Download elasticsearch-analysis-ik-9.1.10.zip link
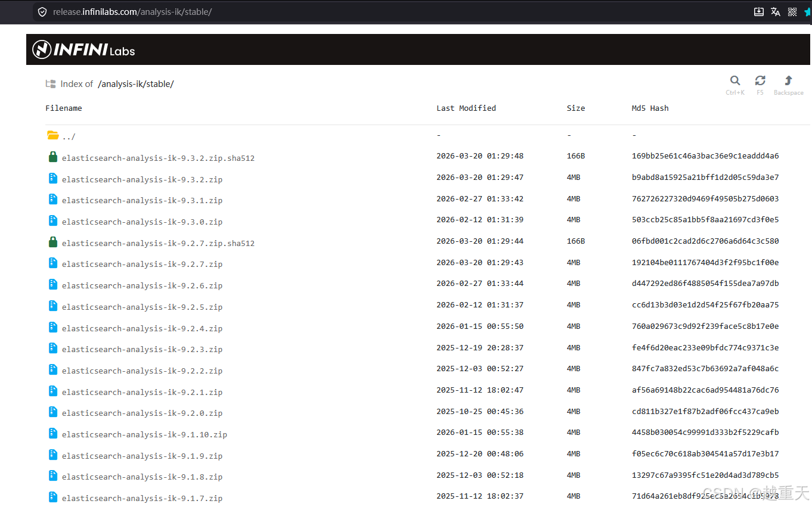The height and width of the screenshot is (507, 812). click(x=144, y=434)
